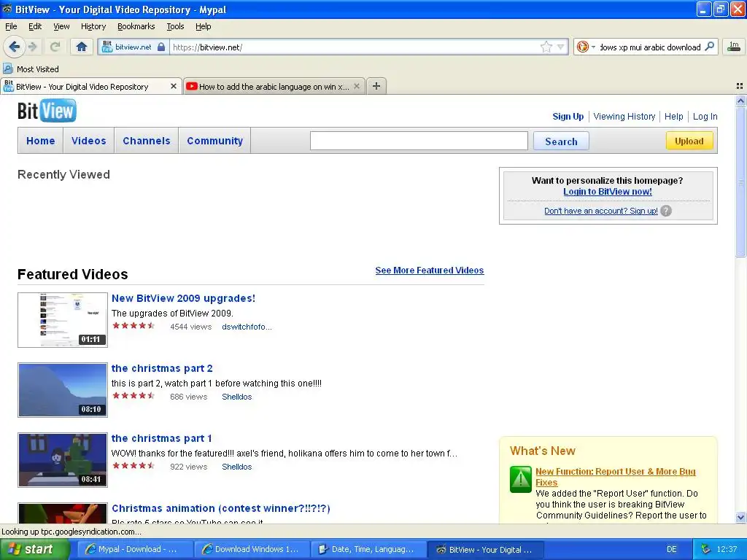Image resolution: width=747 pixels, height=560 pixels.
Task: Click the Help link in page header
Action: pyautogui.click(x=673, y=117)
